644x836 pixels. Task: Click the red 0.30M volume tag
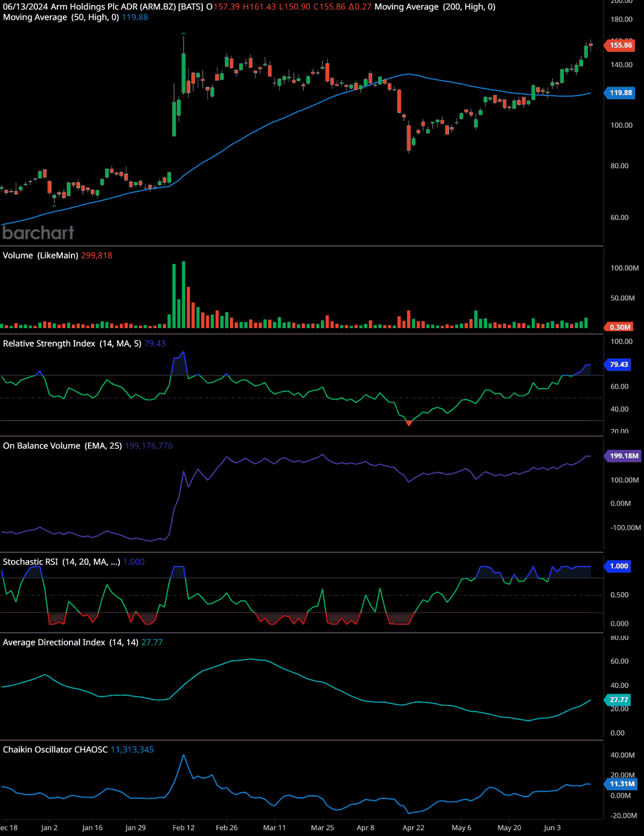(619, 327)
